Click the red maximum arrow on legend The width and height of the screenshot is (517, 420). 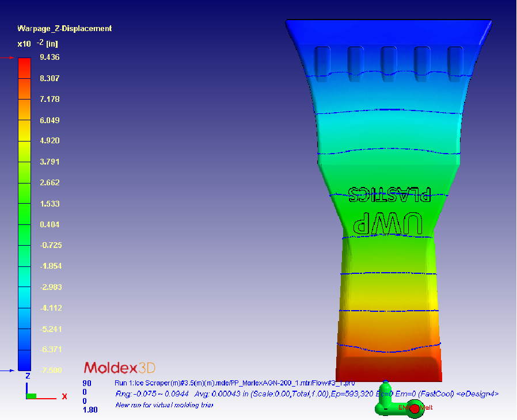pos(8,58)
